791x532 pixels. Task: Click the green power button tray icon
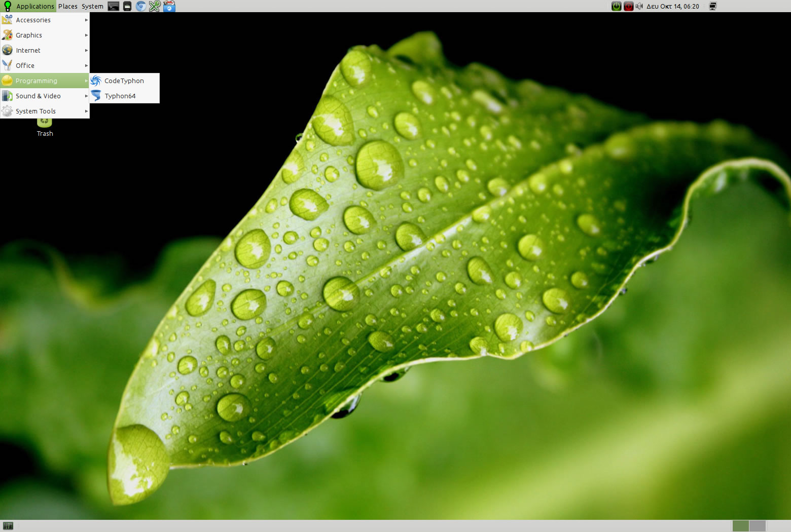tap(616, 6)
